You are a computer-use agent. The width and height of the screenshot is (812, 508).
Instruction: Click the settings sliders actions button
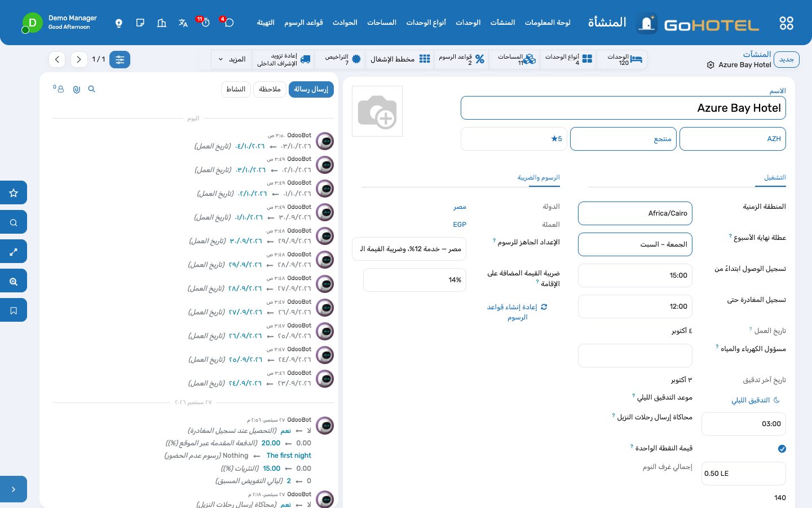pyautogui.click(x=120, y=59)
